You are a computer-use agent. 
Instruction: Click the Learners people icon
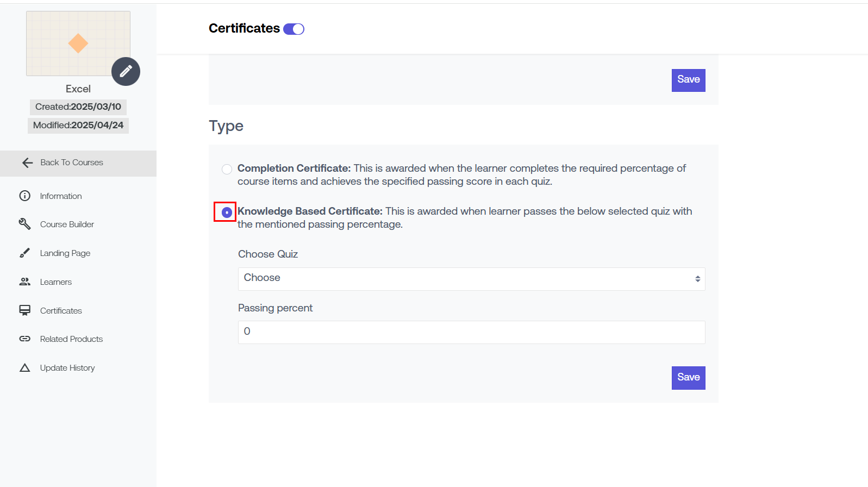click(x=25, y=282)
